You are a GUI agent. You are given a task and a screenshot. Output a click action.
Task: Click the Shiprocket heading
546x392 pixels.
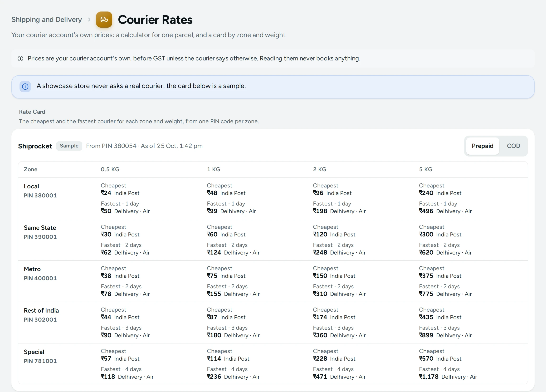click(x=35, y=146)
